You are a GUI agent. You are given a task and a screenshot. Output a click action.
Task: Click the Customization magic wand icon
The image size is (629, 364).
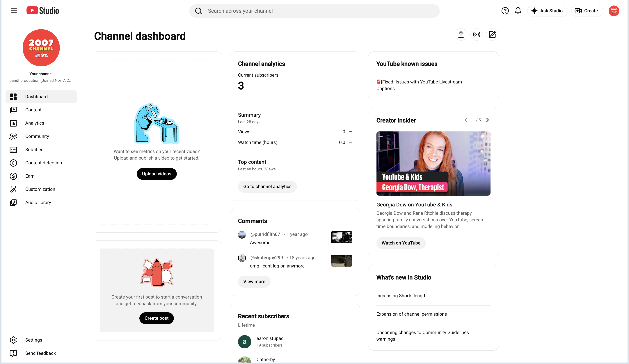tap(13, 189)
